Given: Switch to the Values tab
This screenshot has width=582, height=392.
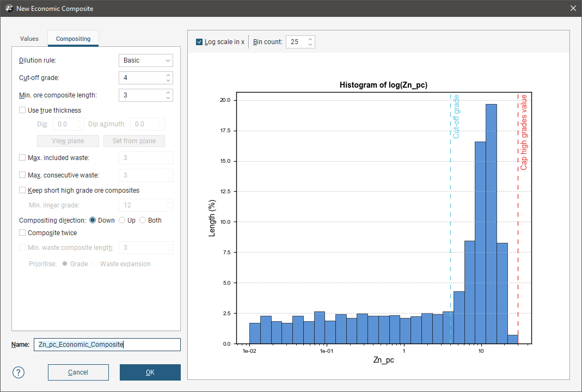Looking at the screenshot, I should tap(29, 39).
